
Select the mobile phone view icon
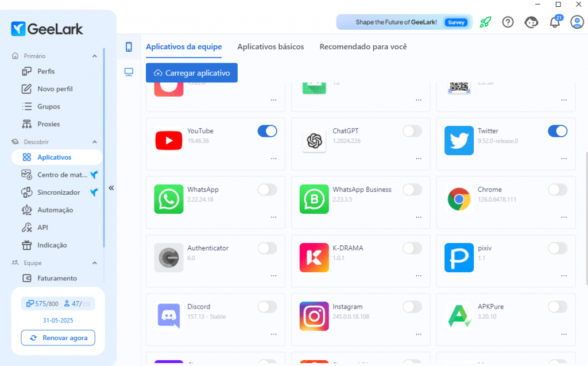pos(129,47)
